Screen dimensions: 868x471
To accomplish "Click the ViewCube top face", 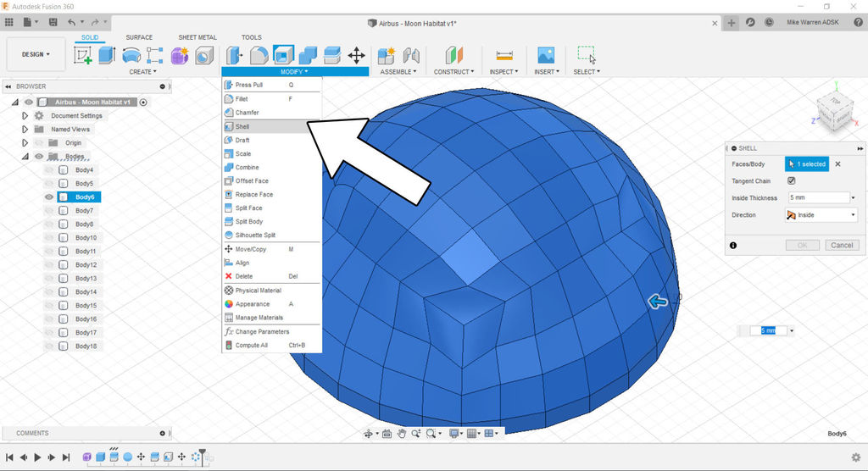I will (835, 102).
